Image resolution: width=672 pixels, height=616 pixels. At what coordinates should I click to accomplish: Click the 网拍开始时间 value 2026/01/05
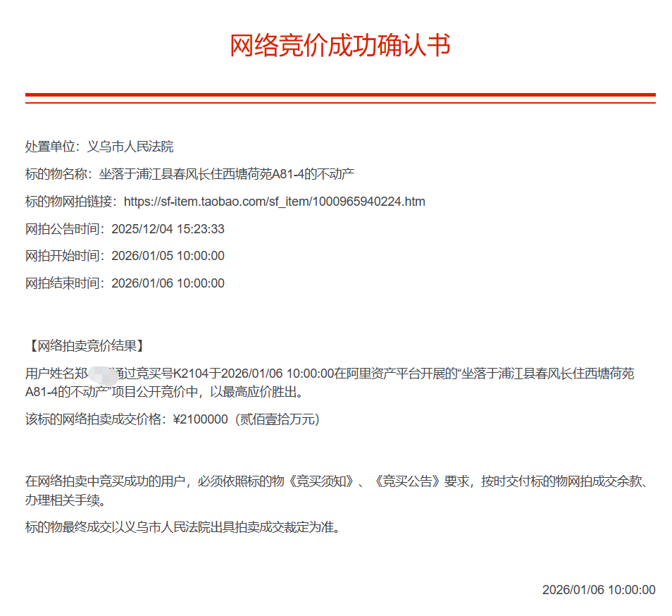pos(143,256)
